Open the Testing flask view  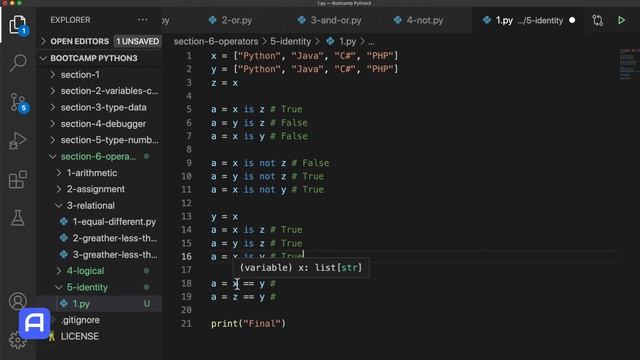pos(18,218)
